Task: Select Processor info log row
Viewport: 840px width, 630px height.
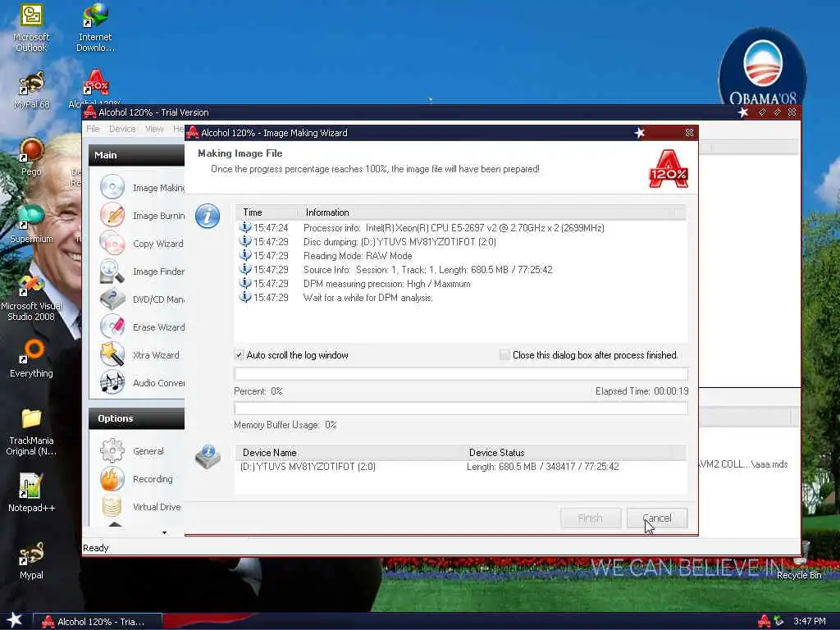Action: click(x=461, y=228)
